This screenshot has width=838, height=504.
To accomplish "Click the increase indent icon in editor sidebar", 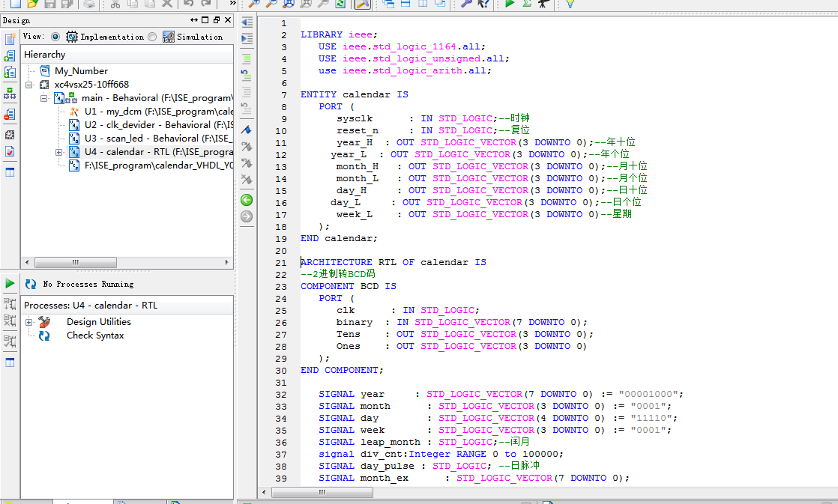I will [247, 39].
